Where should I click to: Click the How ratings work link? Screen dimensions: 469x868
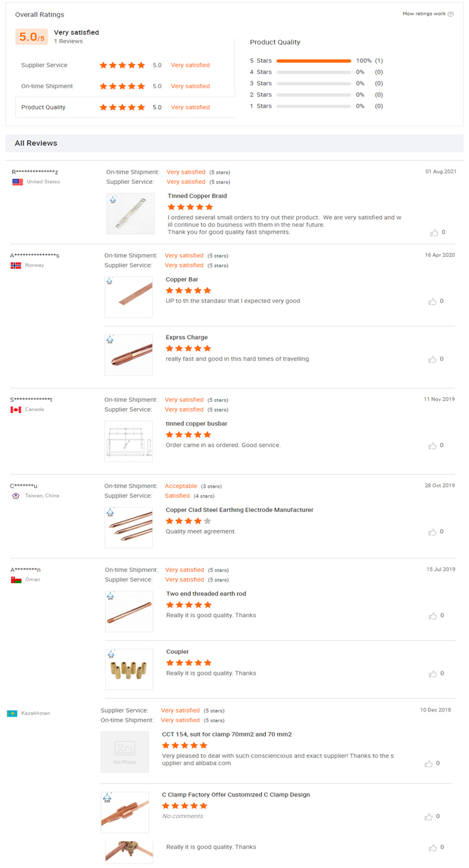(x=424, y=14)
